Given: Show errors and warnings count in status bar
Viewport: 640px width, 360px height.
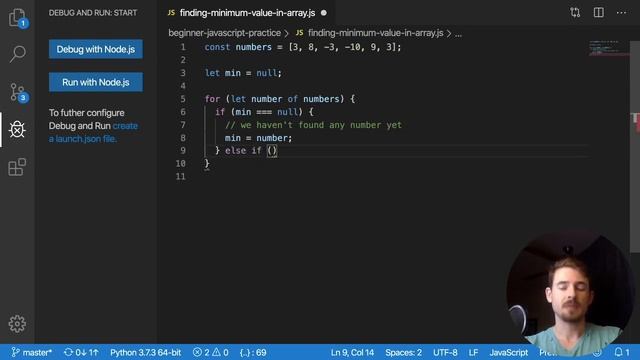Looking at the screenshot, I should coord(211,352).
